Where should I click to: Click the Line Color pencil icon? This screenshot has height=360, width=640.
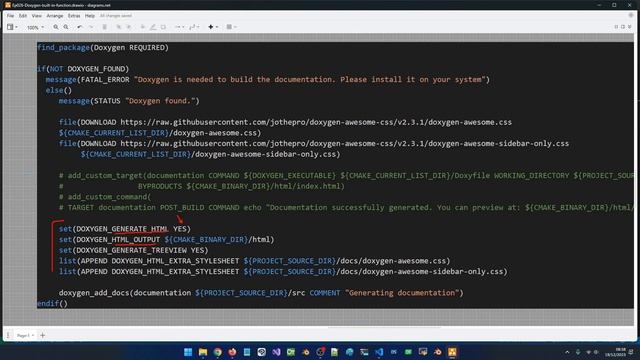(x=153, y=27)
